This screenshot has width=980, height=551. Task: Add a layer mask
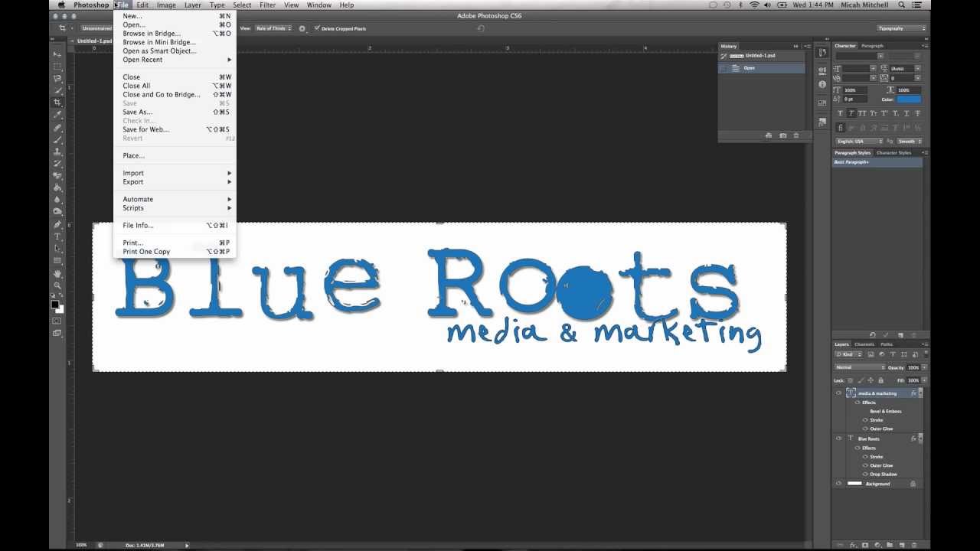(x=864, y=545)
